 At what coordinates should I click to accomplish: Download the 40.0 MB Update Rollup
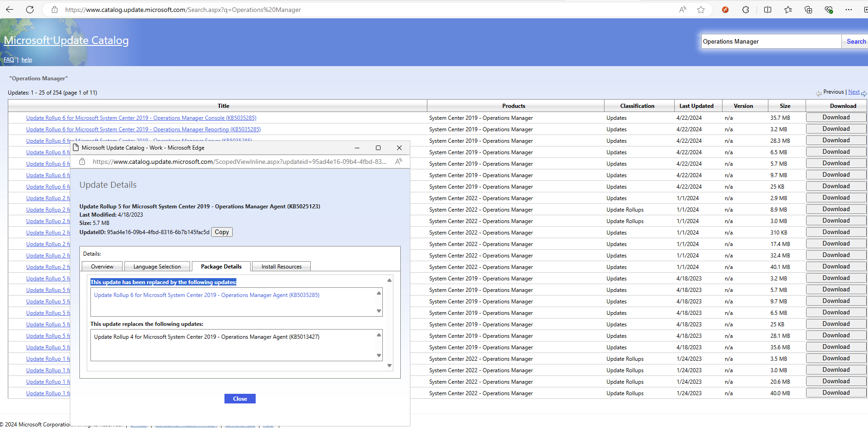click(x=836, y=393)
